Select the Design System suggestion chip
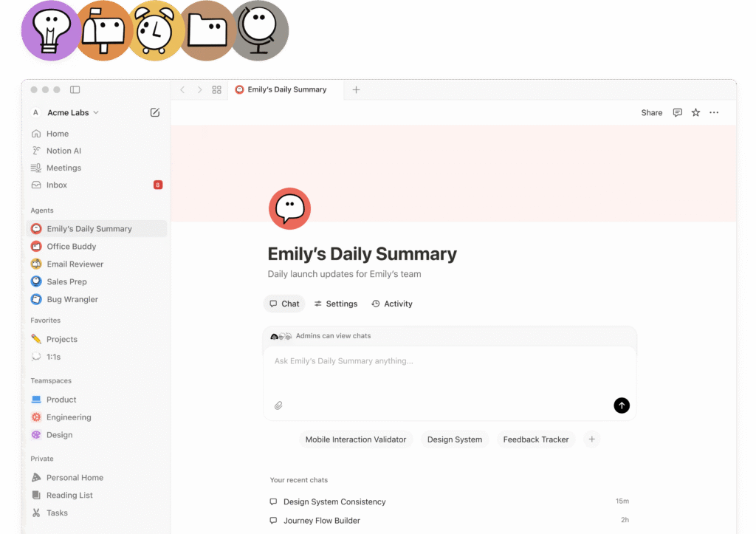Viewport: 756px width, 534px height. 454,439
